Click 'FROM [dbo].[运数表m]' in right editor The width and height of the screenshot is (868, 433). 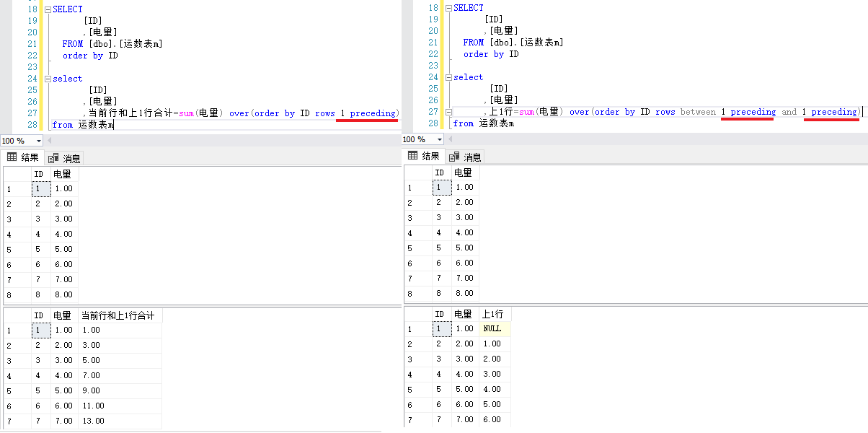(513, 43)
